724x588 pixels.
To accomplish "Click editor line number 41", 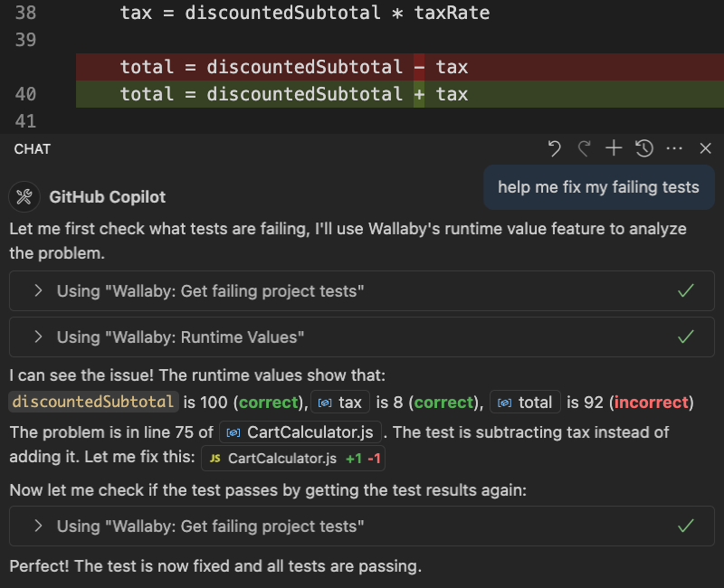I will click(x=25, y=121).
